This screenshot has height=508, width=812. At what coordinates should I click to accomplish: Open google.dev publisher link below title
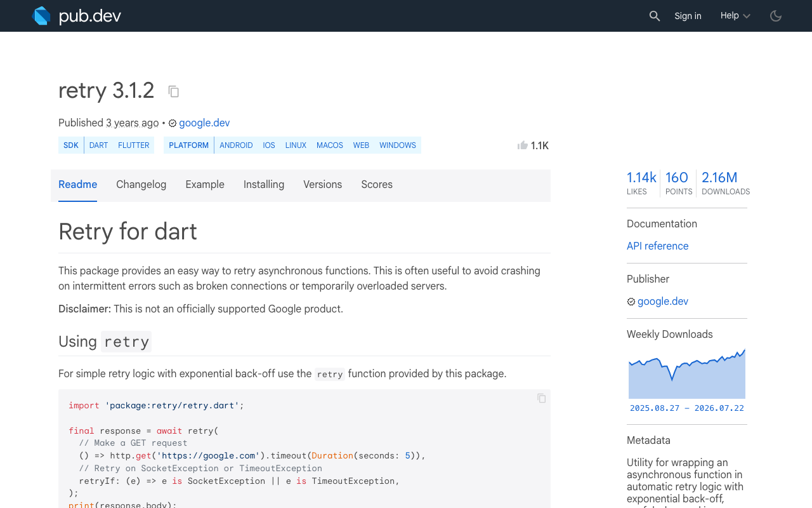coord(204,123)
